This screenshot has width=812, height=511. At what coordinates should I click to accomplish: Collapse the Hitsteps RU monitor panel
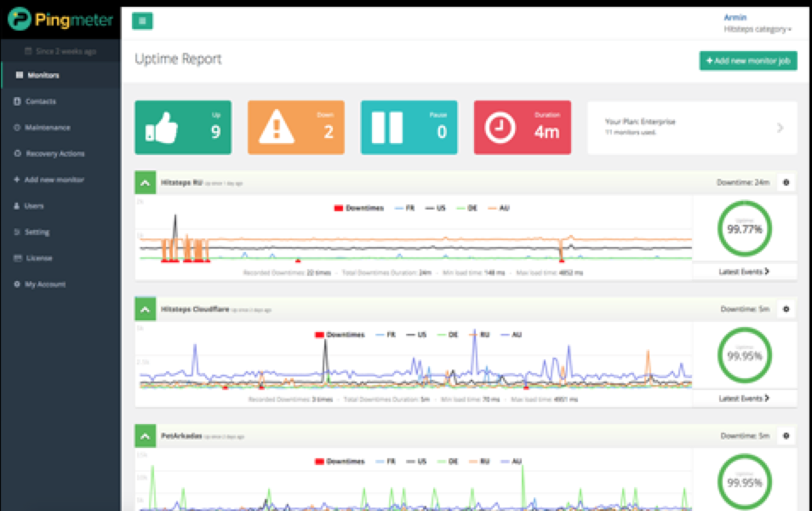(x=145, y=182)
